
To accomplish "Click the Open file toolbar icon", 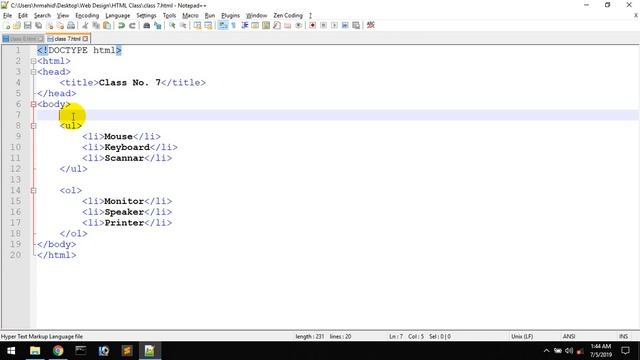I will [x=17, y=25].
